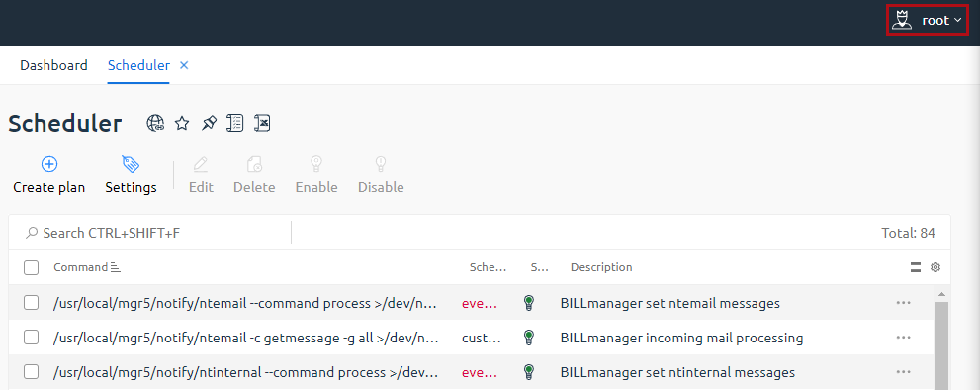Click the Search field in table

(x=150, y=233)
